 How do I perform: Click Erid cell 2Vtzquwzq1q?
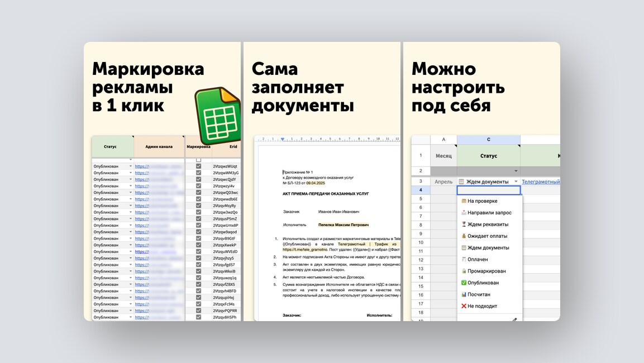[226, 278]
